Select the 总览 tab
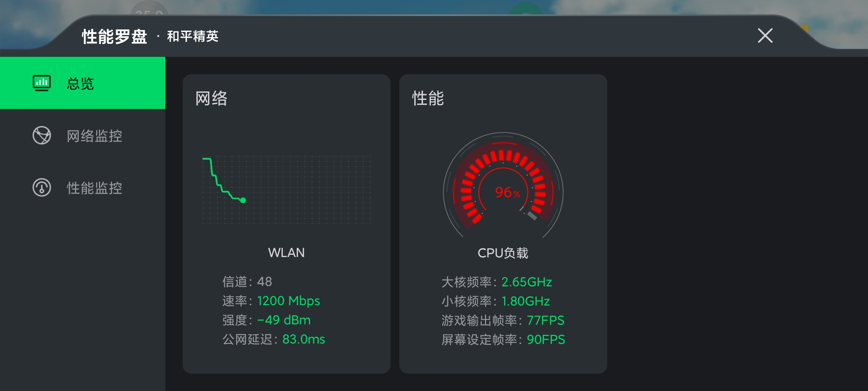The image size is (868, 391). (x=82, y=83)
